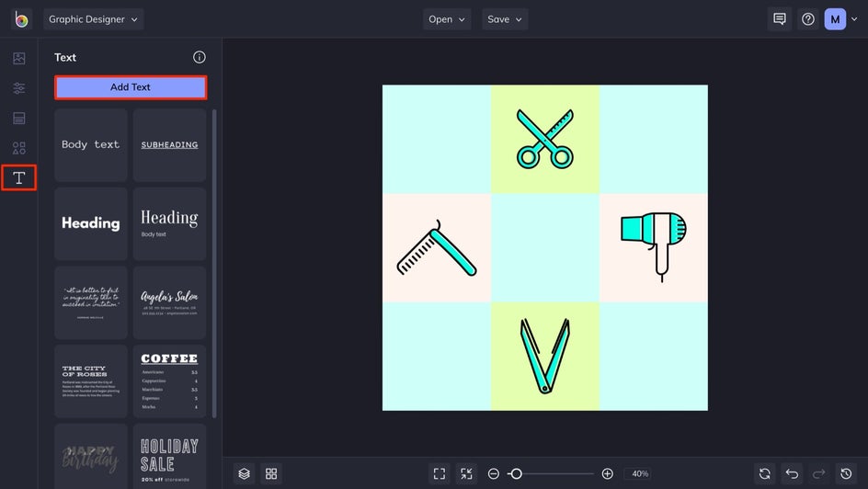868x489 pixels.
Task: Click the Add Text button
Action: [131, 87]
